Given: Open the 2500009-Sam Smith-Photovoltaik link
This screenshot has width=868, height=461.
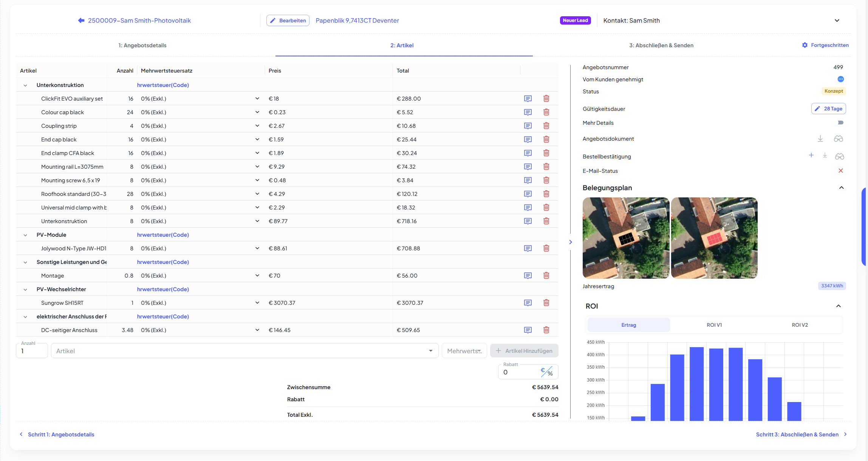Looking at the screenshot, I should (139, 20).
